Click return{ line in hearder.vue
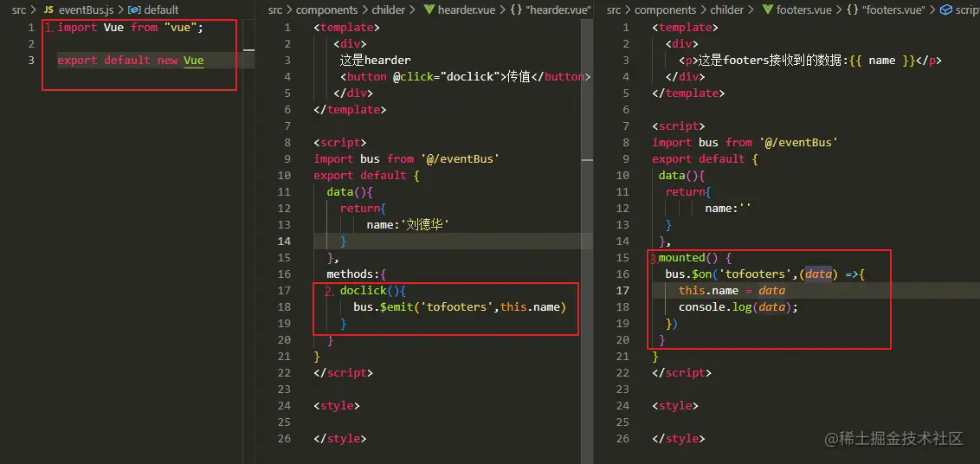The height and width of the screenshot is (464, 980). tap(363, 209)
